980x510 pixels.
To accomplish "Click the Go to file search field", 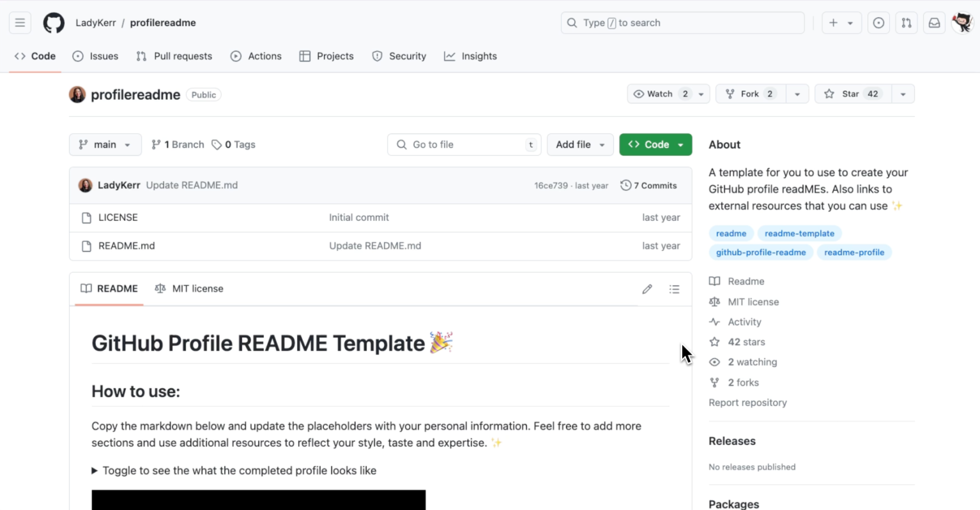I will (464, 144).
